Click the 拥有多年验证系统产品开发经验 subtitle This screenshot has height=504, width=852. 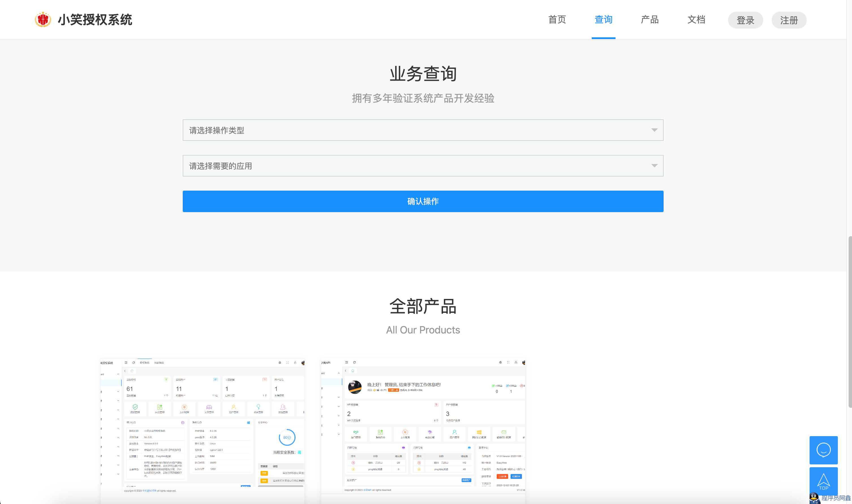click(423, 98)
